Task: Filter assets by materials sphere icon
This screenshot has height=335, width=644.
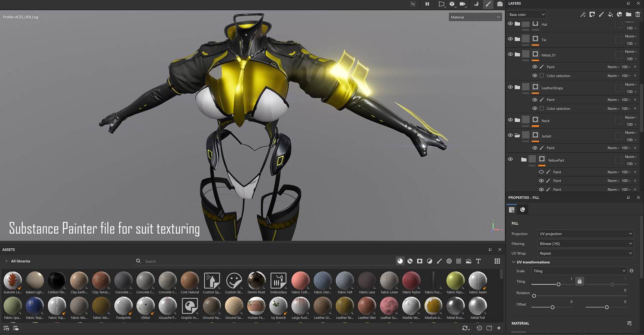Action: point(400,261)
